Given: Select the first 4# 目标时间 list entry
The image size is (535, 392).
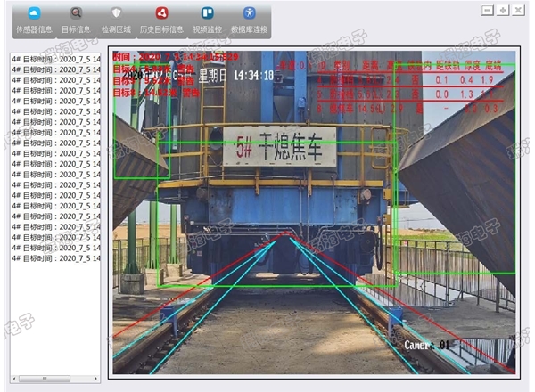Looking at the screenshot, I should [52, 57].
